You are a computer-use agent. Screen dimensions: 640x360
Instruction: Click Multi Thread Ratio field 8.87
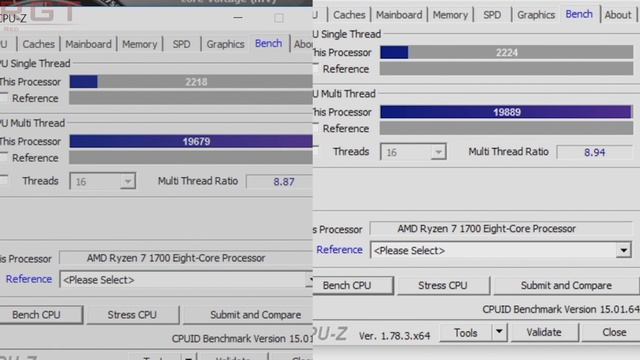pos(280,182)
